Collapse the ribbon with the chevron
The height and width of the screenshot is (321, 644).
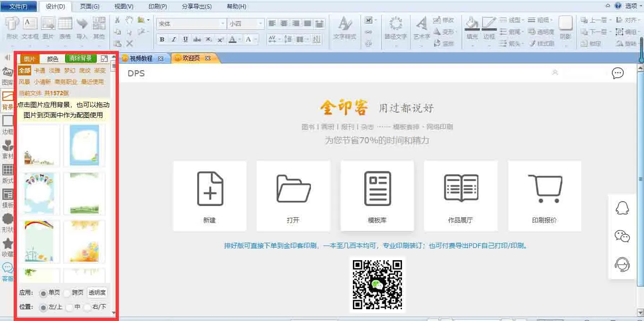tap(608, 6)
